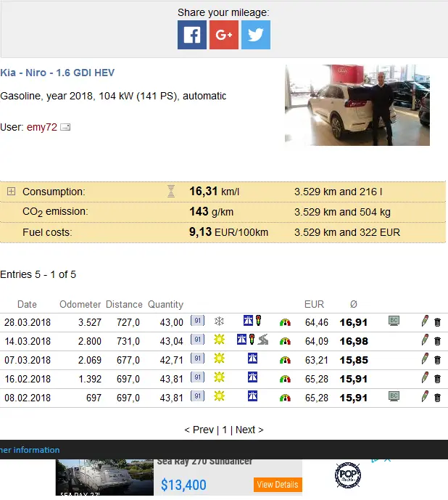The height and width of the screenshot is (500, 448).
Task: Share mileage on Twitter
Action: coord(256,35)
